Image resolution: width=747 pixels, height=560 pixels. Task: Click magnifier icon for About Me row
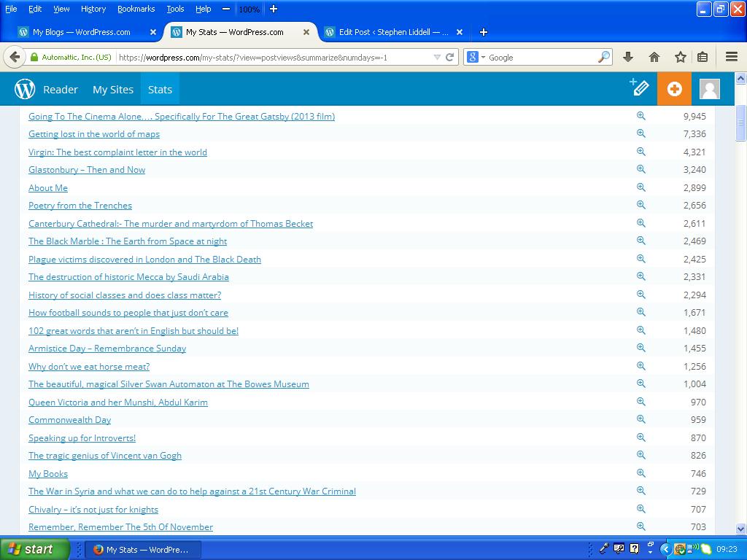click(640, 187)
